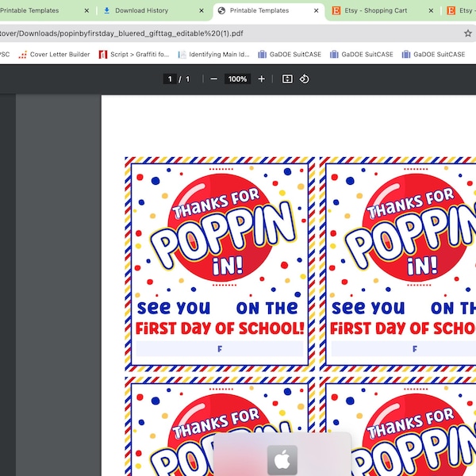Open the Cover Letter Builder bookmark

pos(54,54)
